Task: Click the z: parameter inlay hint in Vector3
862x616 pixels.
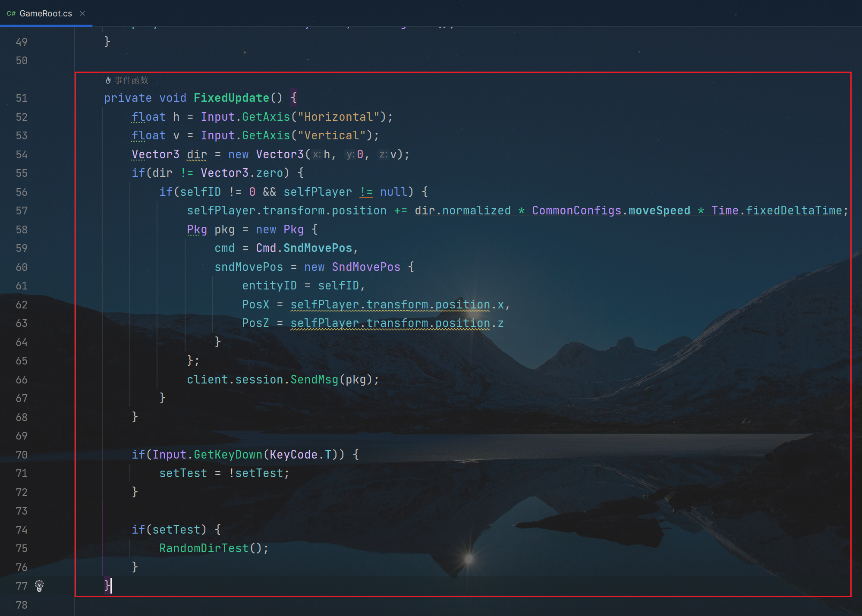Action: (383, 154)
